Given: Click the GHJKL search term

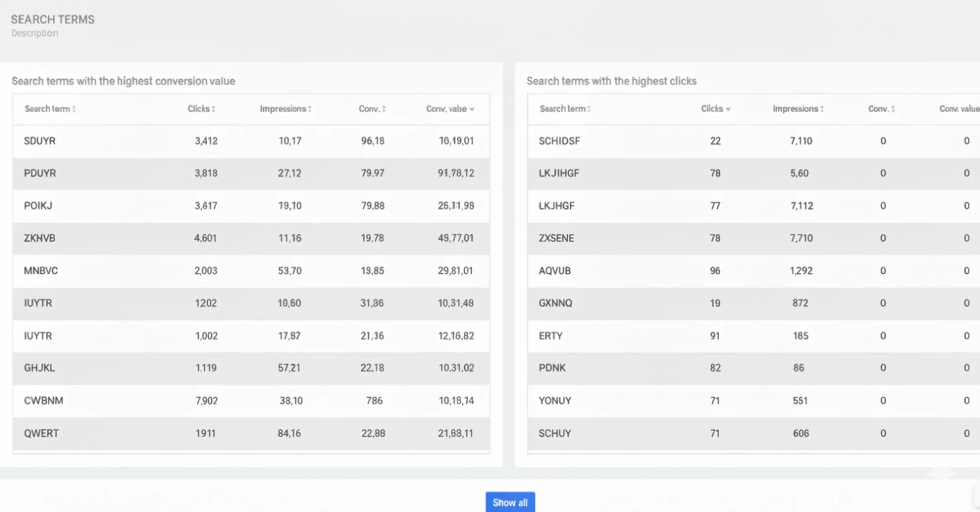Looking at the screenshot, I should 39,368.
